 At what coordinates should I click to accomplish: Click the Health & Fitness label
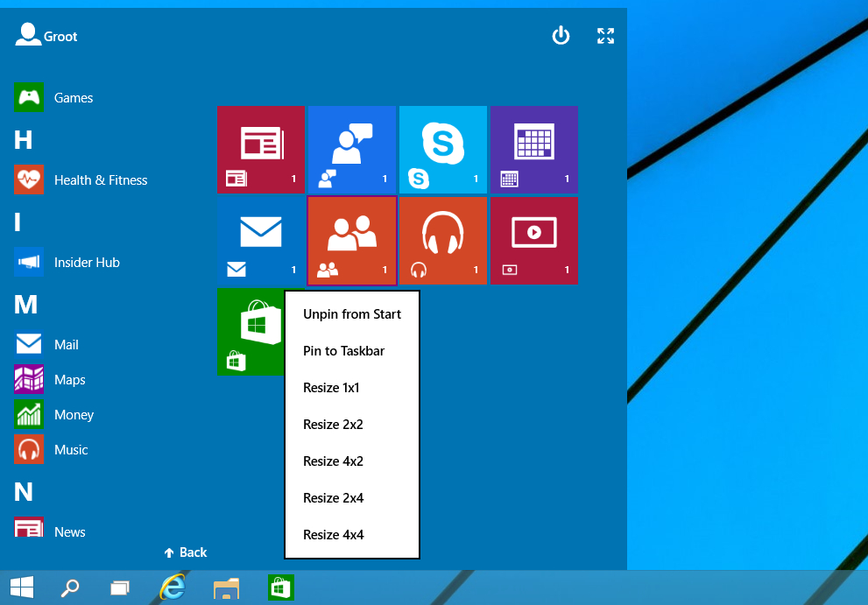tap(101, 179)
